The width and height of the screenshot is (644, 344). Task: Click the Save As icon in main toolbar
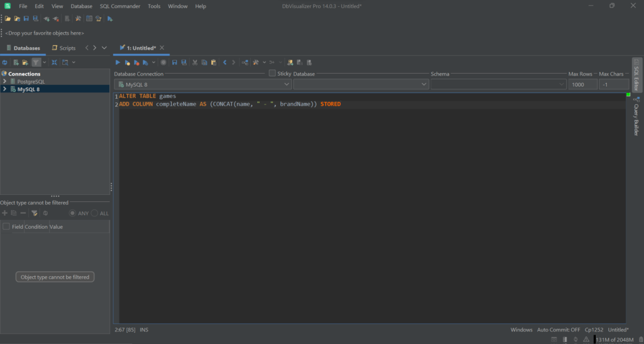[x=36, y=19]
